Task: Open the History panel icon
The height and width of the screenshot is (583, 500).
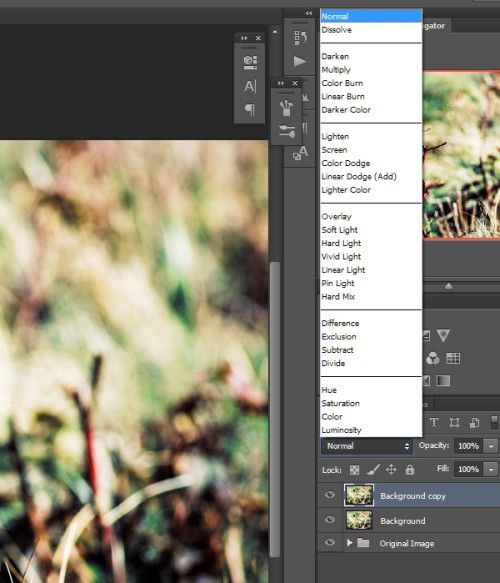Action: (300, 38)
